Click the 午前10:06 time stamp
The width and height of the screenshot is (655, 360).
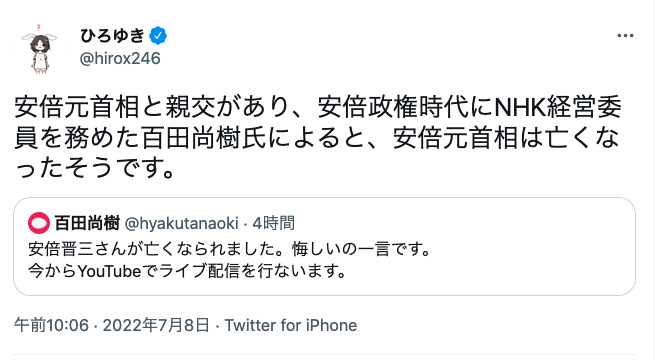[51, 325]
